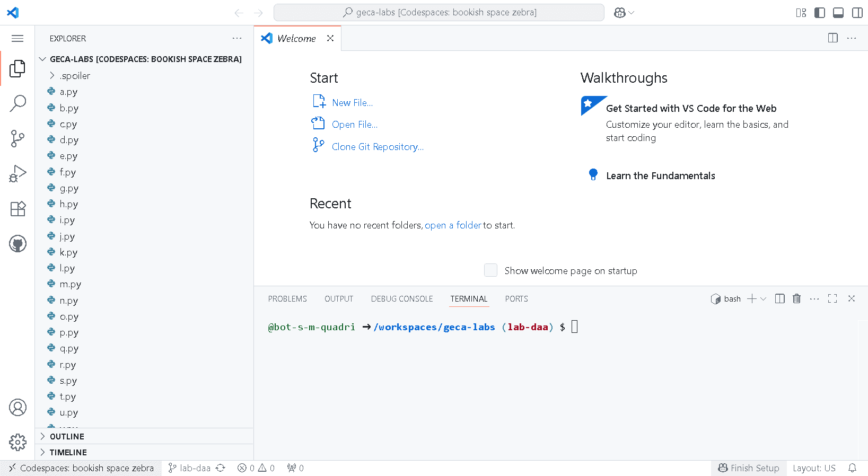Viewport: 868px width, 476px height.
Task: Focus the terminal prompt area
Action: tap(574, 327)
